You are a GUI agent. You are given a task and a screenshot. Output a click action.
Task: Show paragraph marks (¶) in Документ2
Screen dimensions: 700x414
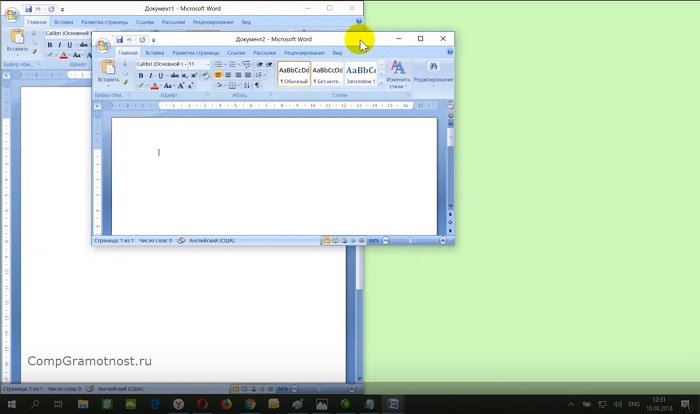pos(257,85)
